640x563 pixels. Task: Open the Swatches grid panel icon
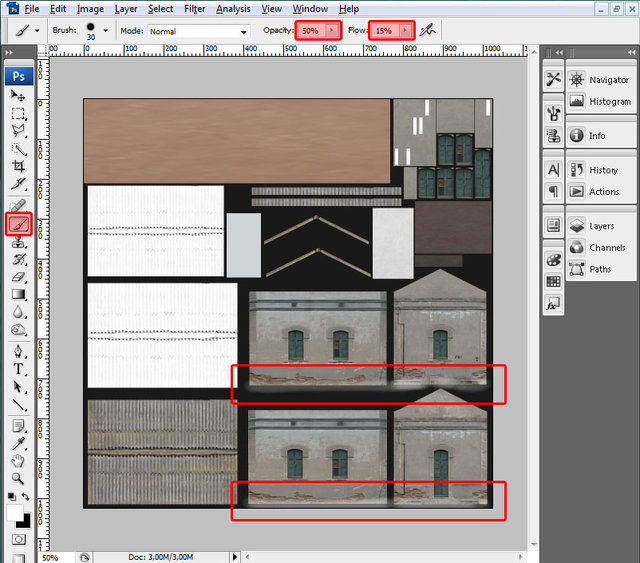[553, 282]
